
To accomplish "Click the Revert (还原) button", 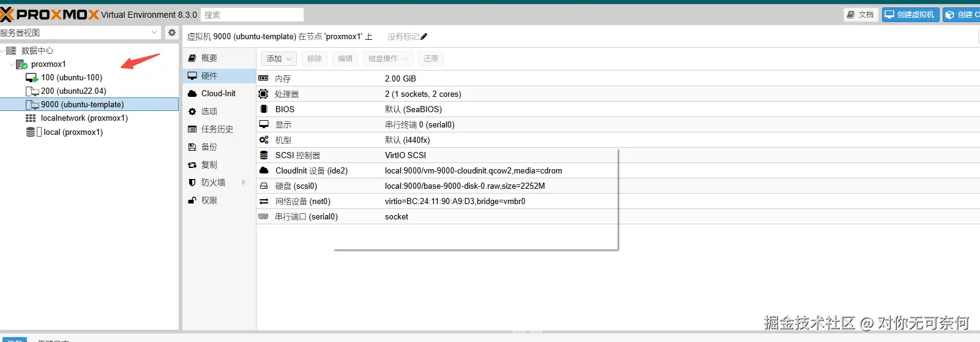I will click(x=431, y=59).
